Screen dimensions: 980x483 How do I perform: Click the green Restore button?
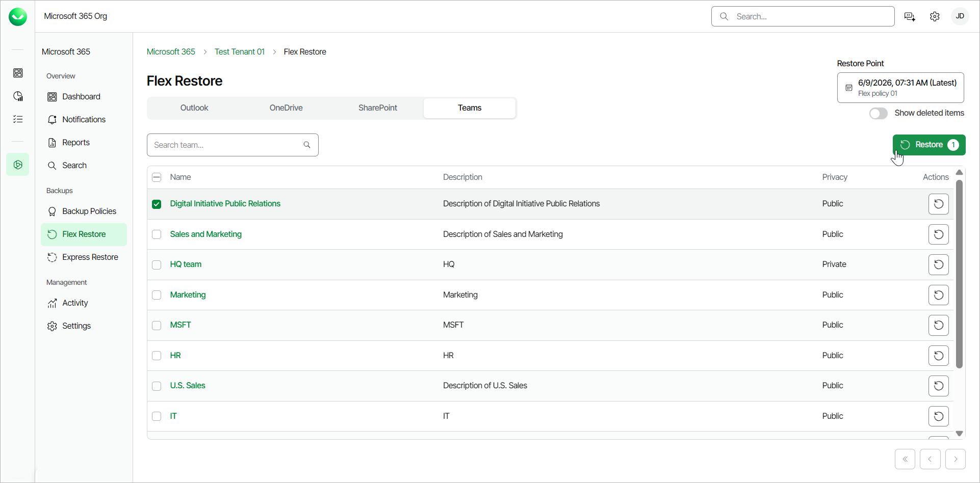pos(929,145)
